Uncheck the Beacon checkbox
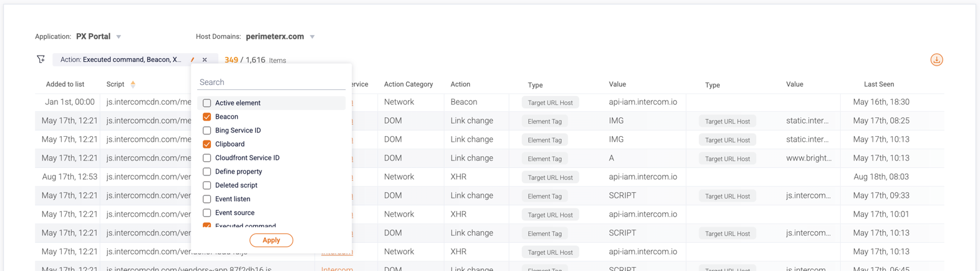 207,117
